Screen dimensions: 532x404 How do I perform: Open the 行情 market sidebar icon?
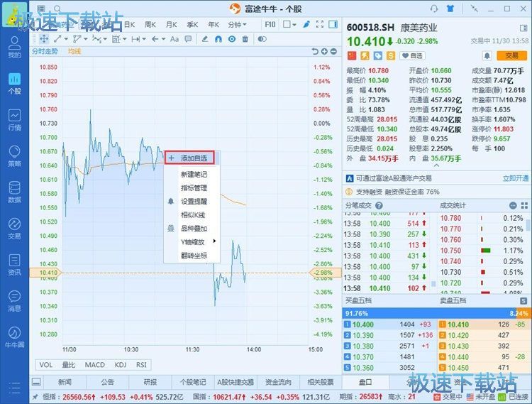(x=14, y=120)
